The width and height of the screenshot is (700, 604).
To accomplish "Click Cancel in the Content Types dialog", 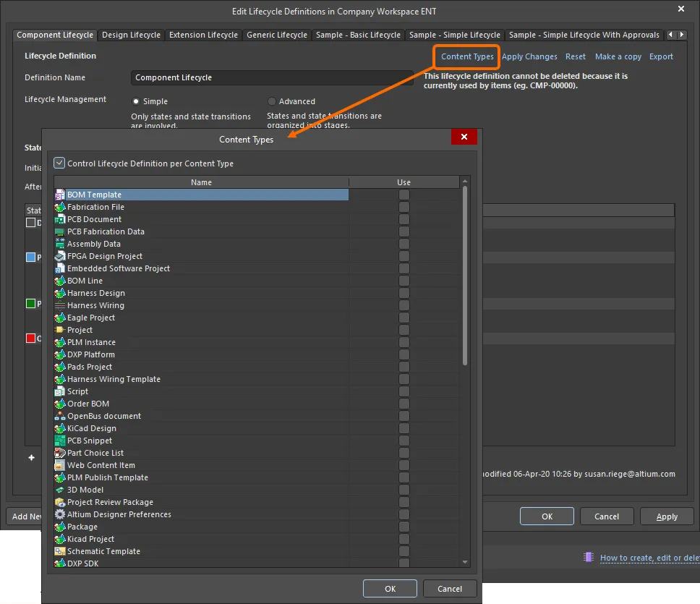I will click(x=450, y=588).
